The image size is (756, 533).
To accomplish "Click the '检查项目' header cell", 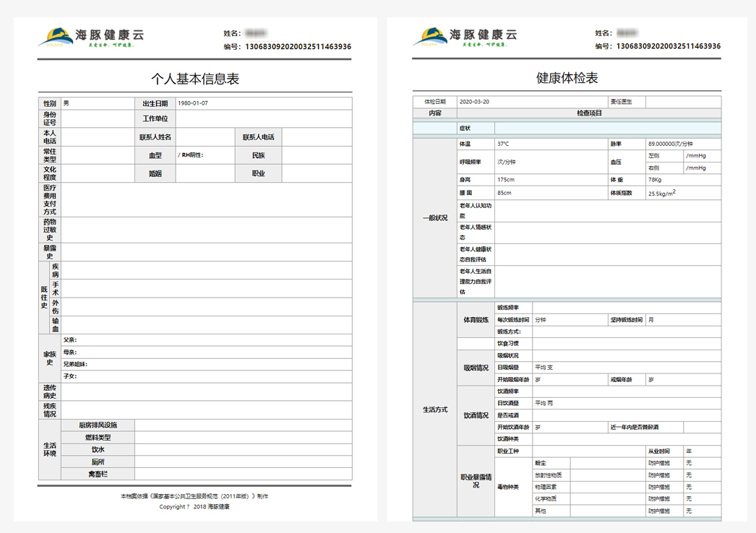I will click(x=589, y=113).
